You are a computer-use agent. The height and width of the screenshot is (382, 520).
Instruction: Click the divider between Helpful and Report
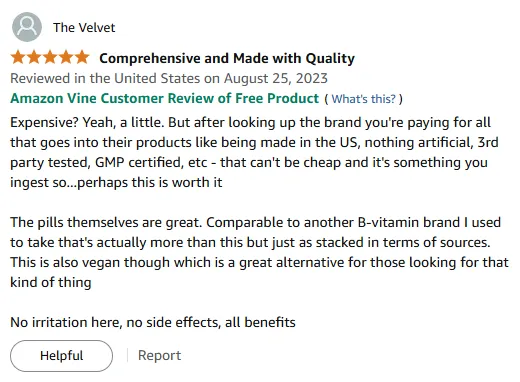127,355
